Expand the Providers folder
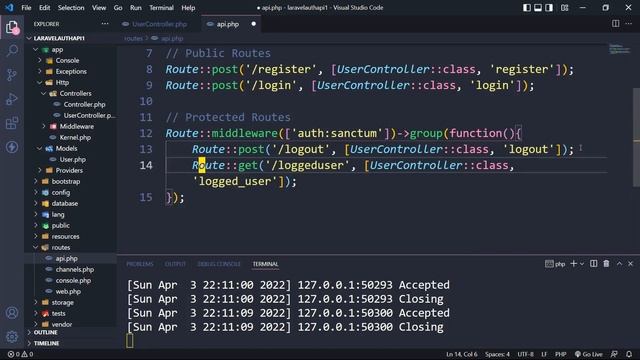Screen dimensions: 640x360 (70, 171)
